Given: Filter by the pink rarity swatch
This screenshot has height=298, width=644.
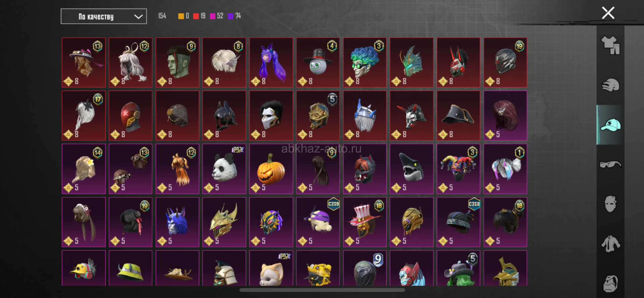Looking at the screenshot, I should pos(213,16).
